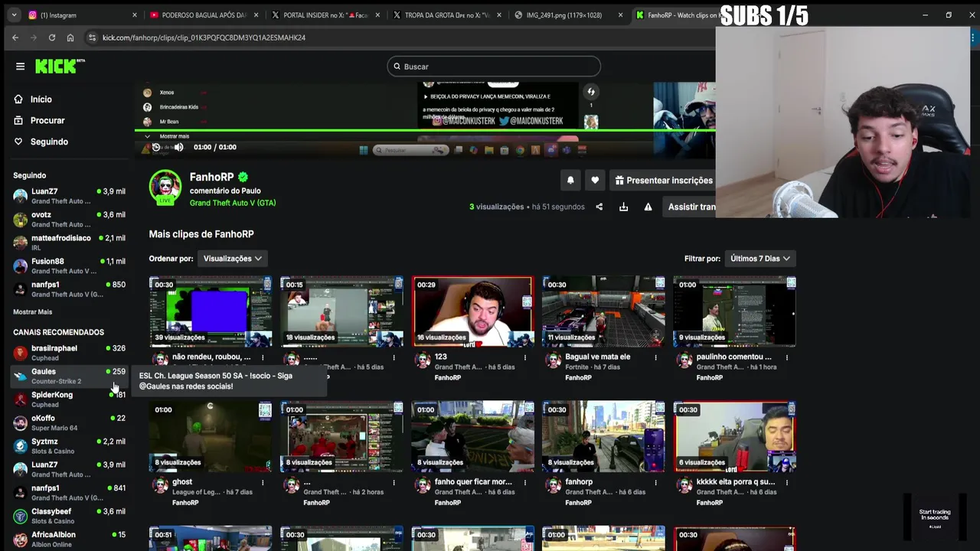
Task: Open options menu for 'ghost' clip
Action: [263, 482]
